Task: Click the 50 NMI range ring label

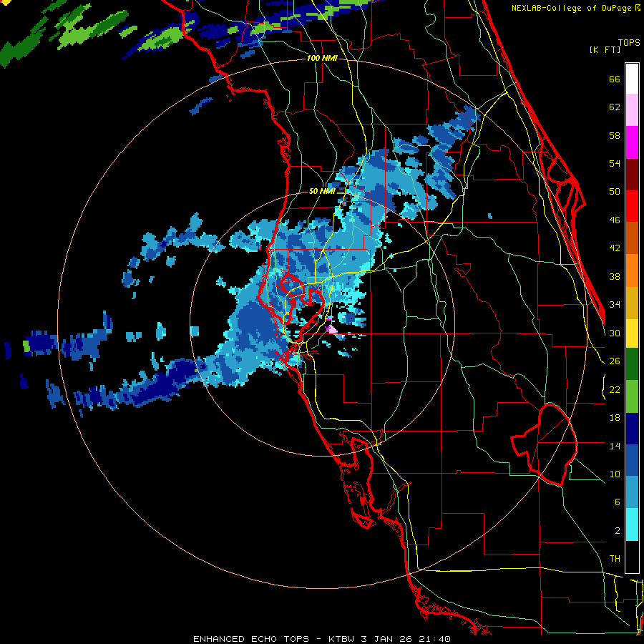Action: point(321,191)
